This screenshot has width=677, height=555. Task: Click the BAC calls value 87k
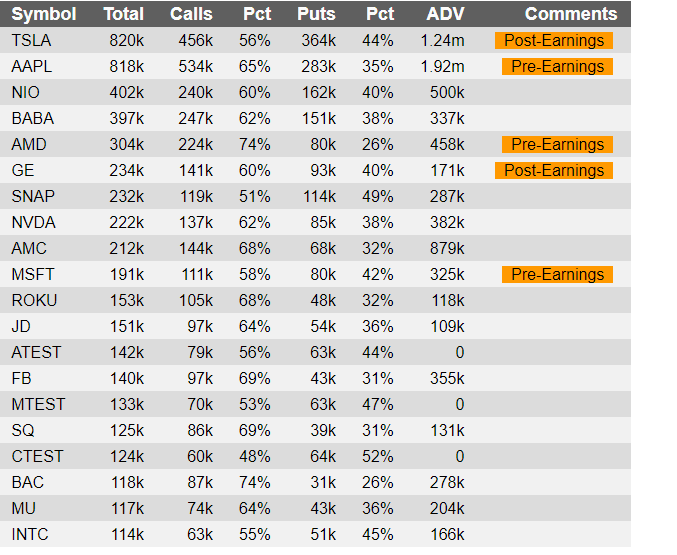click(197, 483)
